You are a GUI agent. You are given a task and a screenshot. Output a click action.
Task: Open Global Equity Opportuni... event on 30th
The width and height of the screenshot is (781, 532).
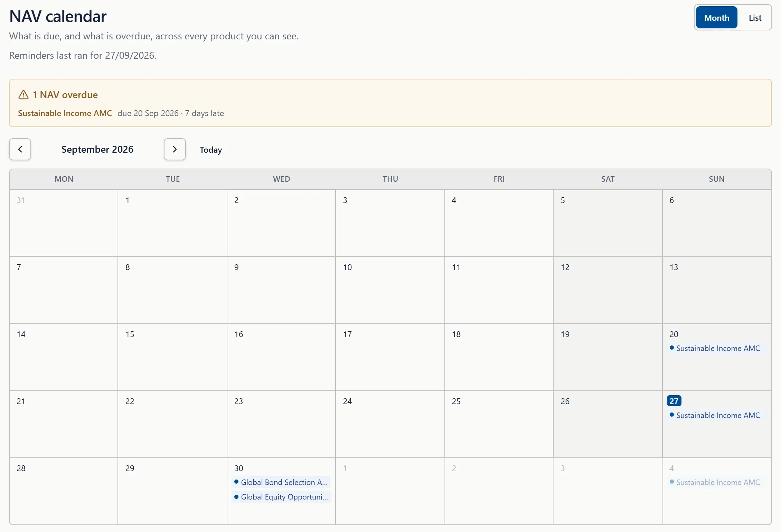coord(281,497)
